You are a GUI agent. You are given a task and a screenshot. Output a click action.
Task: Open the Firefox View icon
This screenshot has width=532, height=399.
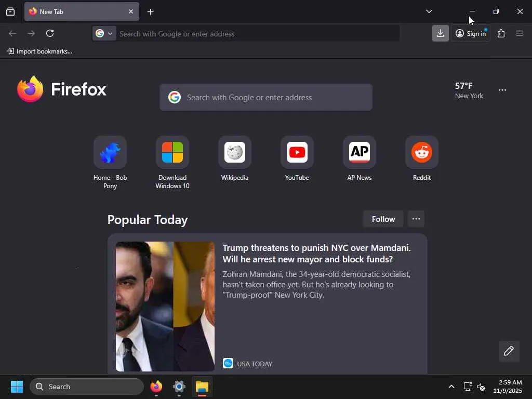pyautogui.click(x=10, y=12)
